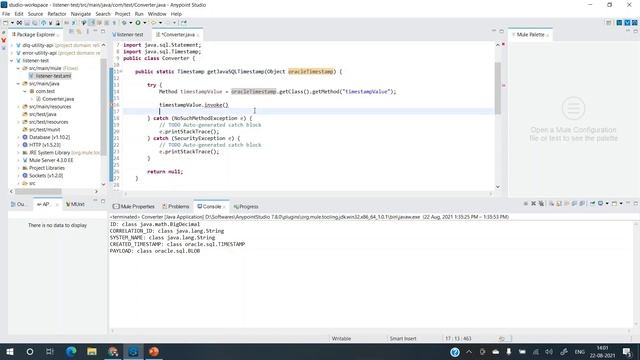
Task: Click the Run green circle toolbar icon
Action: click(x=138, y=23)
